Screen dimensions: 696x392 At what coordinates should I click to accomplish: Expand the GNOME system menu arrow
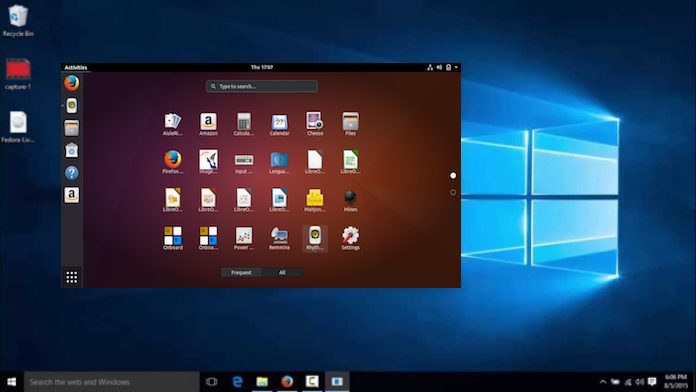[456, 67]
